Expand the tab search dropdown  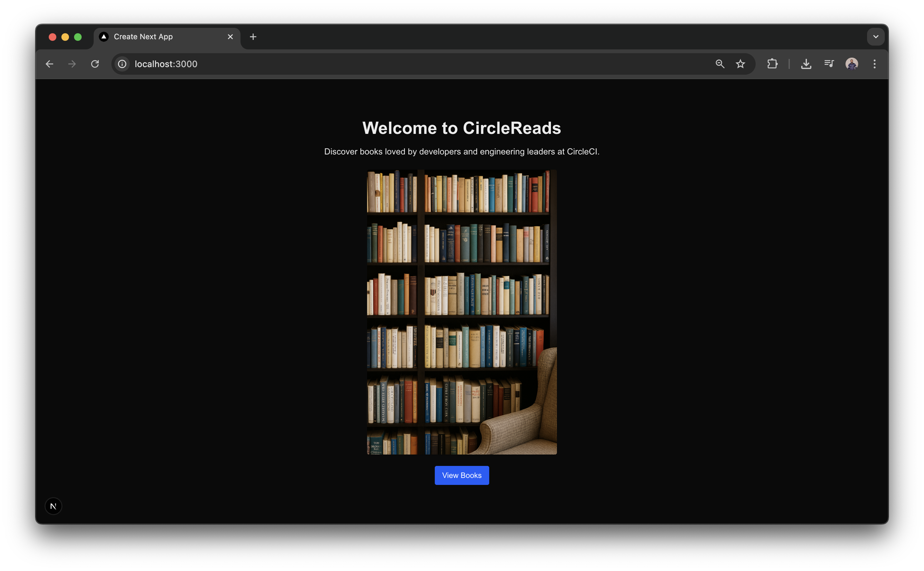876,37
